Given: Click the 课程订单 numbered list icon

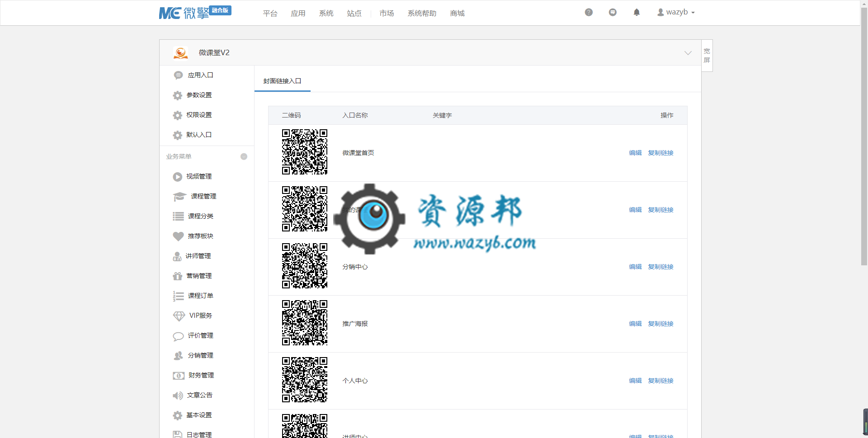Looking at the screenshot, I should [x=178, y=296].
